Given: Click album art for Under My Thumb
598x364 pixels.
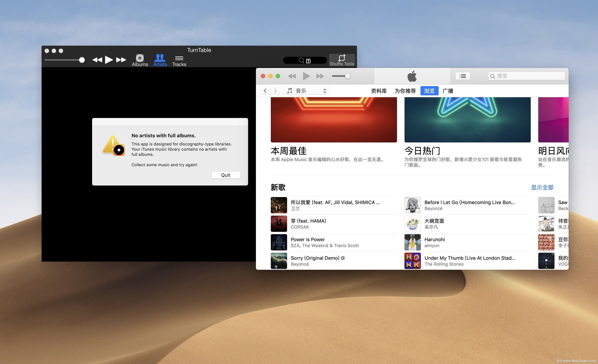Looking at the screenshot, I should (x=413, y=261).
